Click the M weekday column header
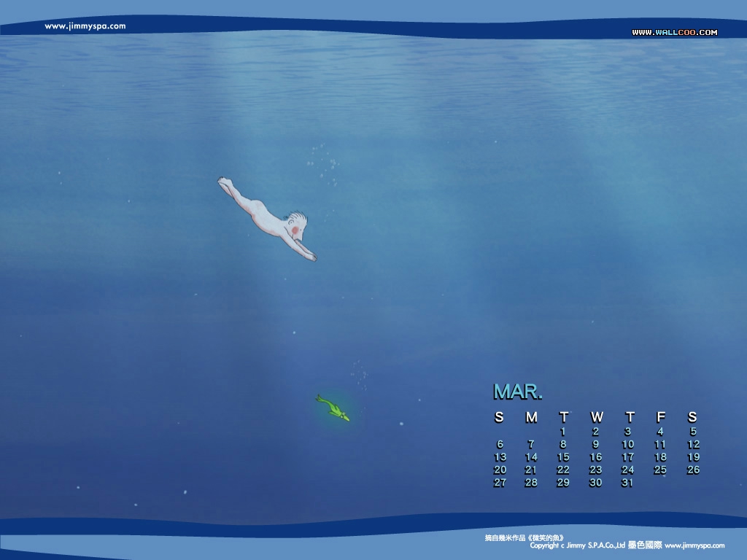The height and width of the screenshot is (560, 747). coord(531,417)
